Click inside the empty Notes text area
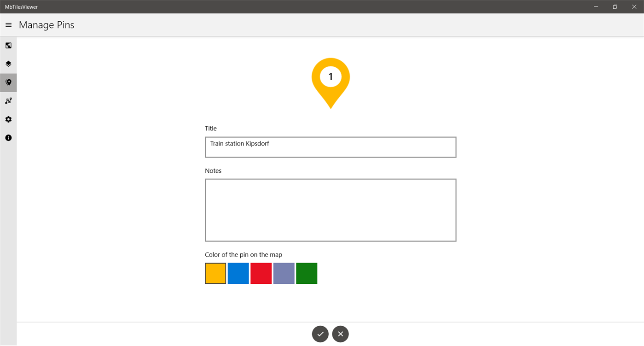The image size is (644, 346). (330, 210)
